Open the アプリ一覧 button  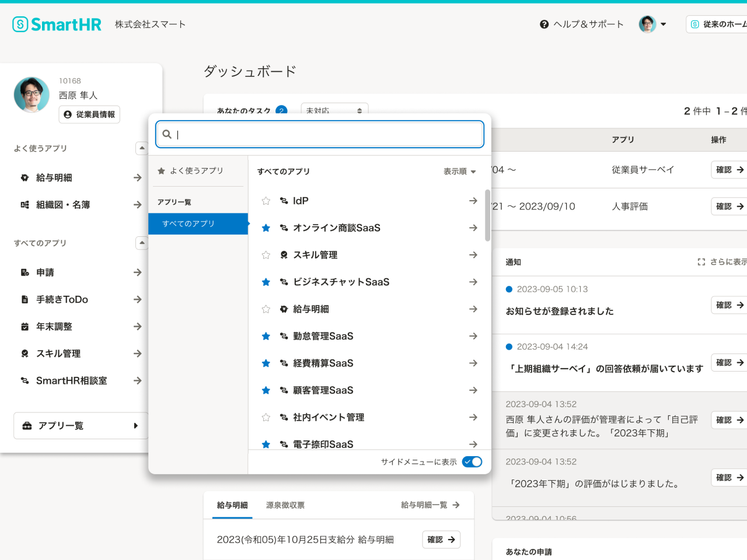pyautogui.click(x=81, y=426)
